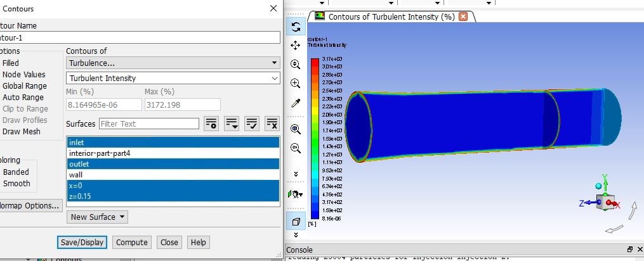644x261 pixels.
Task: Select Smooth coloring option
Action: (16, 184)
